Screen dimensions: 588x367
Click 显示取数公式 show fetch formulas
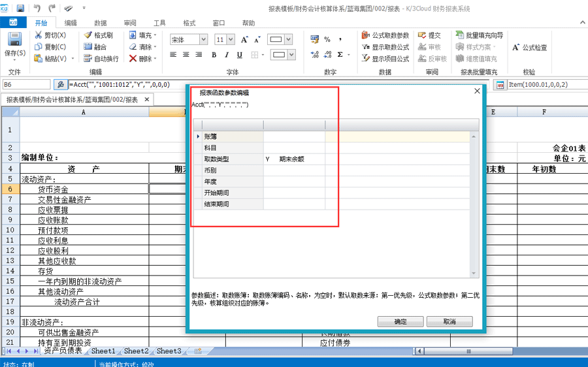(x=385, y=47)
